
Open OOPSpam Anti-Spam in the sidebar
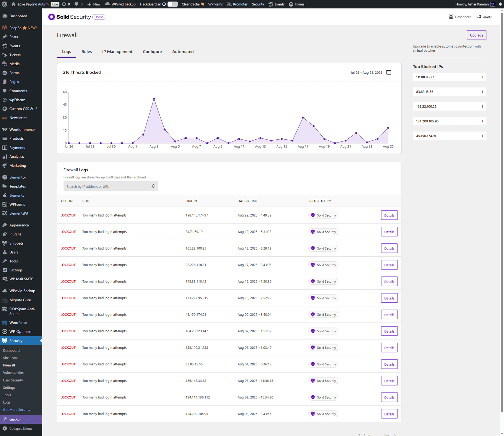coord(21,311)
